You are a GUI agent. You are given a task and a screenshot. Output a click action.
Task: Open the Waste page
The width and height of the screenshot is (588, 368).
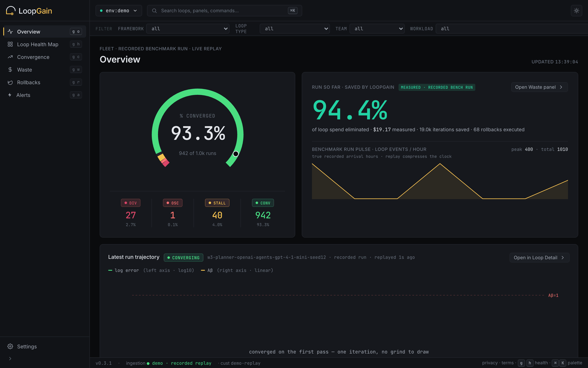[45, 69]
